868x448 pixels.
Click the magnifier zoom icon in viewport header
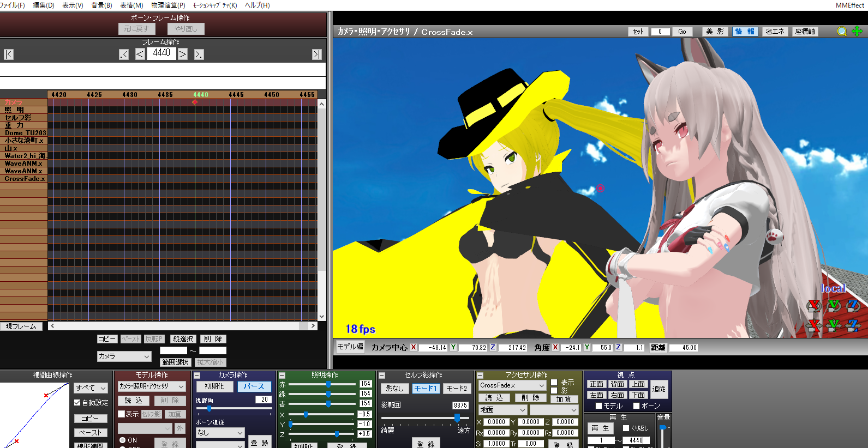pyautogui.click(x=842, y=32)
